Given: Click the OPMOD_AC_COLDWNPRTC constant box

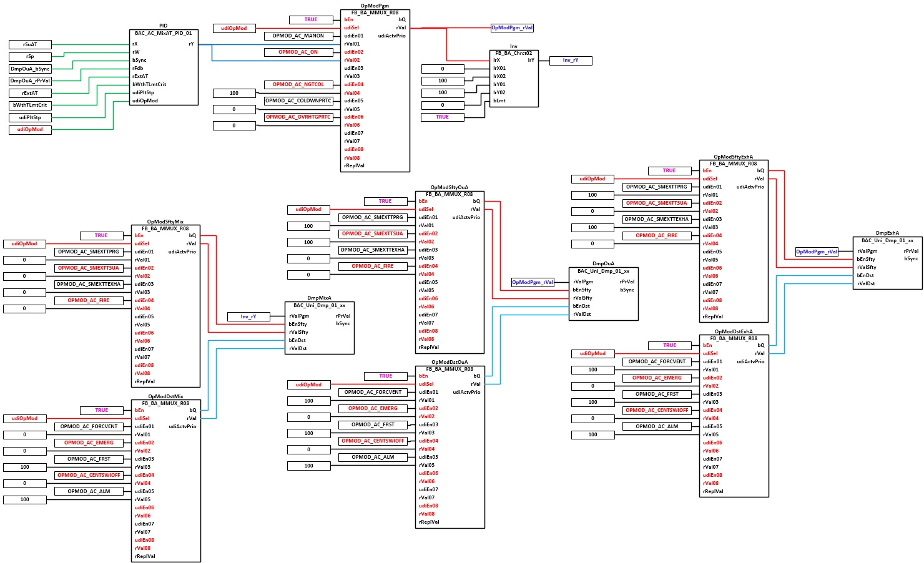Looking at the screenshot, I should (x=298, y=101).
